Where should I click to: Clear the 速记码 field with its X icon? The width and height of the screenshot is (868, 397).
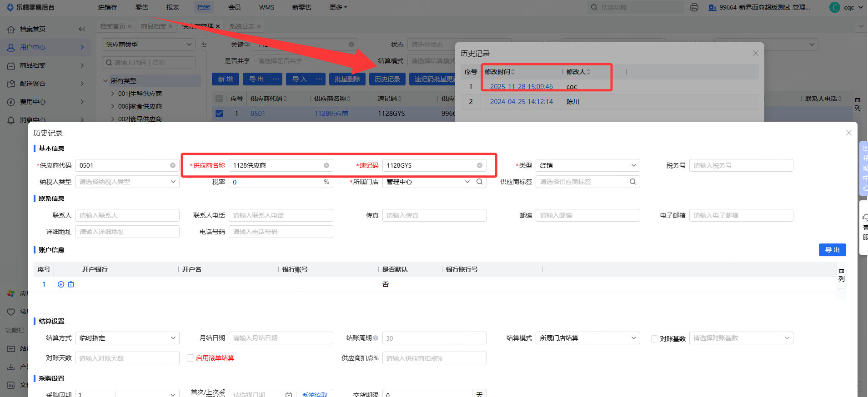pyautogui.click(x=480, y=165)
